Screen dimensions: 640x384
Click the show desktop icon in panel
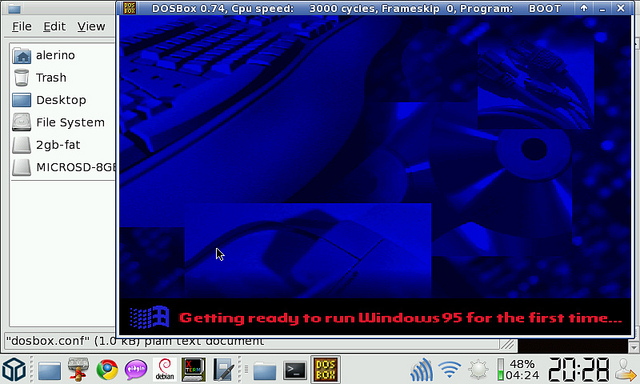pyautogui.click(x=49, y=371)
